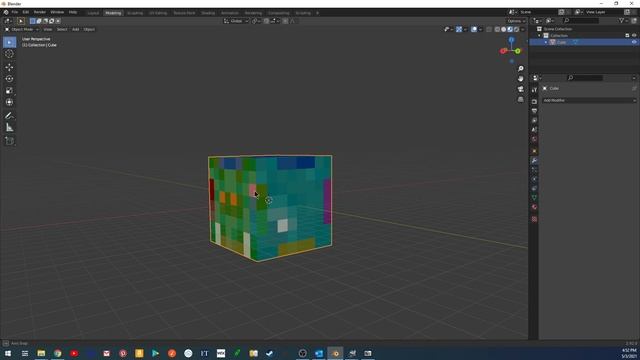
Task: Open the Output properties tab
Action: coord(534,111)
